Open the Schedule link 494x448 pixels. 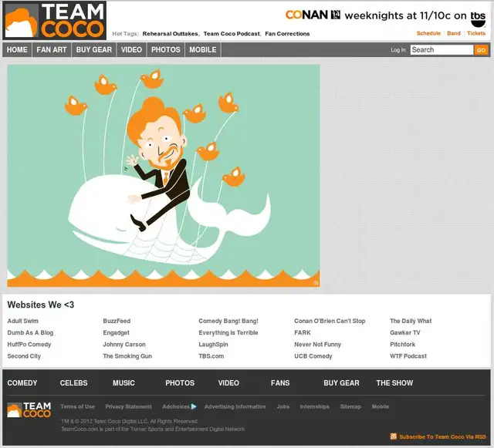tap(428, 33)
